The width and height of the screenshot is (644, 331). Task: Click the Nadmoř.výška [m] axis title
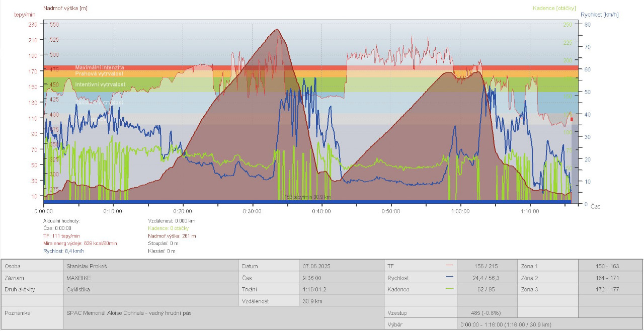click(65, 8)
